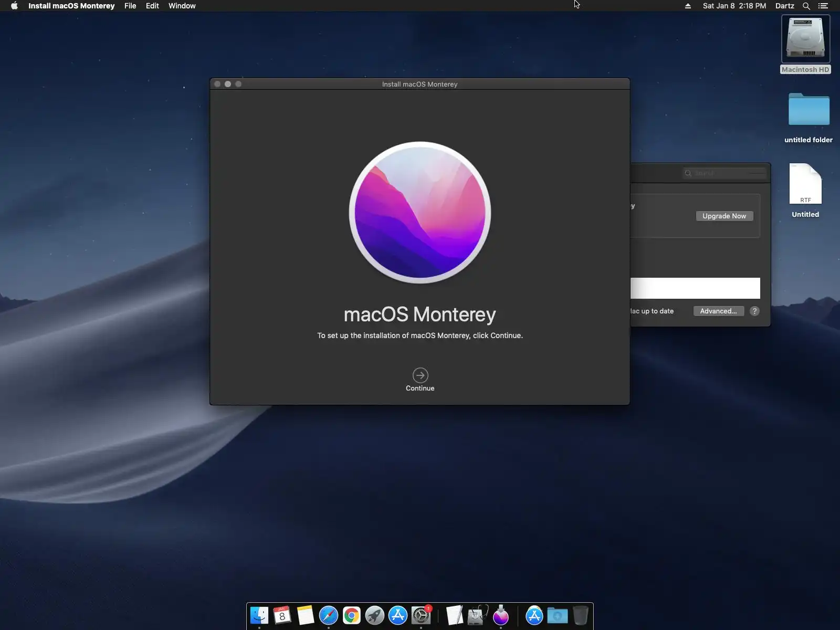The height and width of the screenshot is (630, 840).
Task: Open Notification Center list icon
Action: [x=823, y=6]
